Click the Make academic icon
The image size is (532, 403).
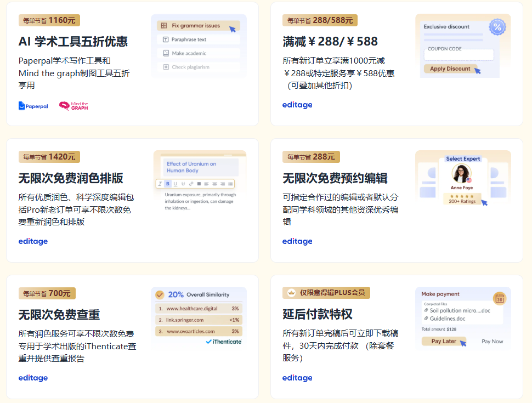(166, 53)
